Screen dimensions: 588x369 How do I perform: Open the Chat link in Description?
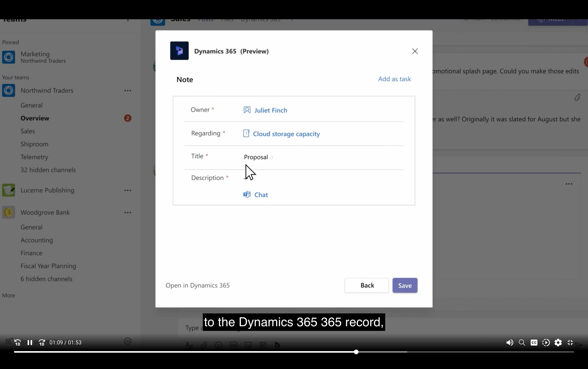261,195
